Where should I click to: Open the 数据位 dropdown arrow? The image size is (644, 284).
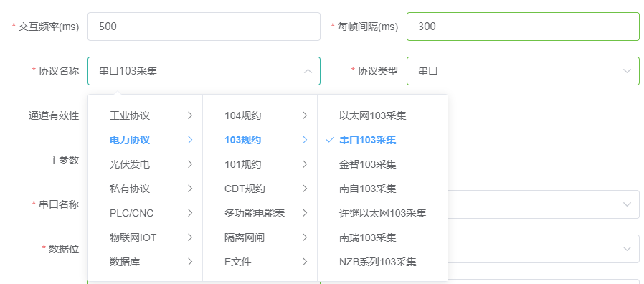point(627,249)
